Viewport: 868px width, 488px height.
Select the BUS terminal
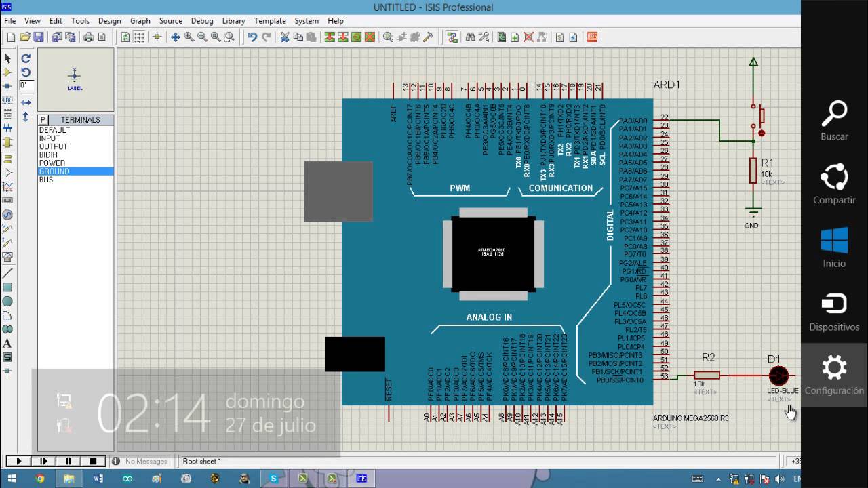pyautogui.click(x=76, y=180)
